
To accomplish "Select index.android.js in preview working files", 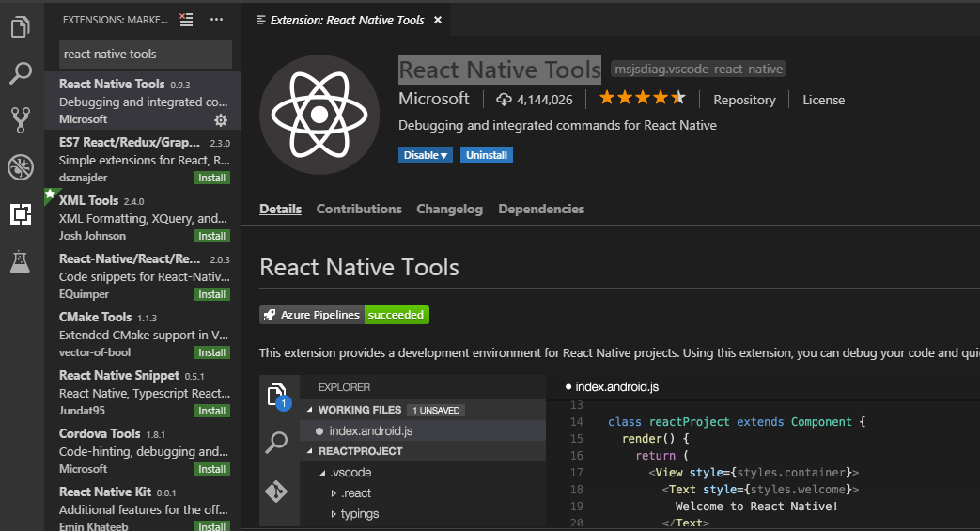I will point(423,431).
